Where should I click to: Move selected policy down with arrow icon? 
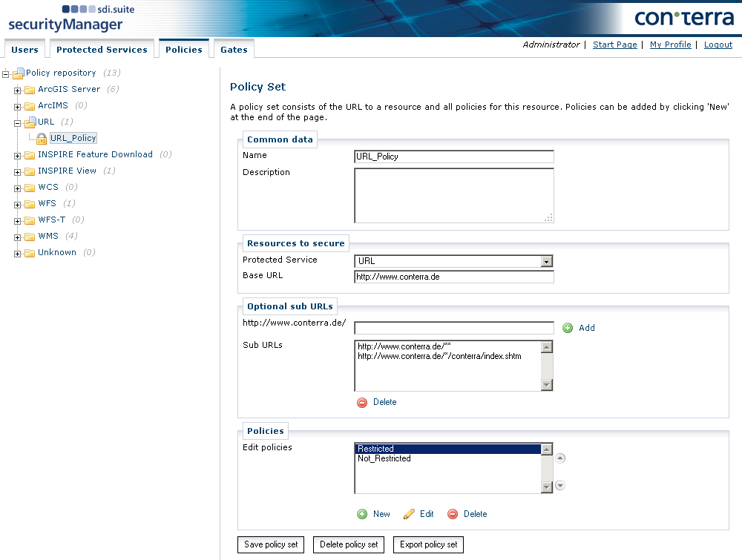tap(560, 485)
